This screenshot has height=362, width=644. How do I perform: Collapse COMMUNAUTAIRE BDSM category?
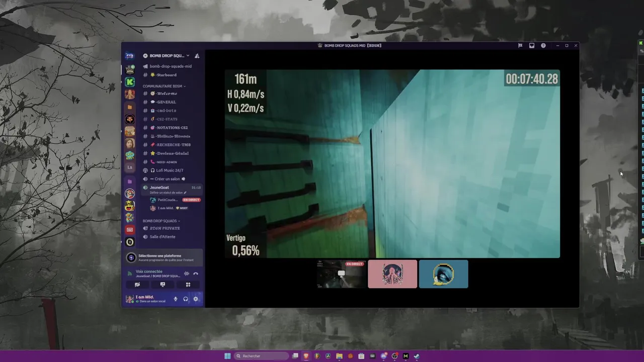coord(164,86)
